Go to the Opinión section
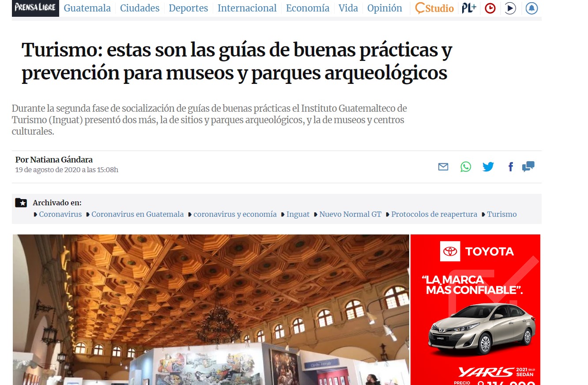 point(385,8)
